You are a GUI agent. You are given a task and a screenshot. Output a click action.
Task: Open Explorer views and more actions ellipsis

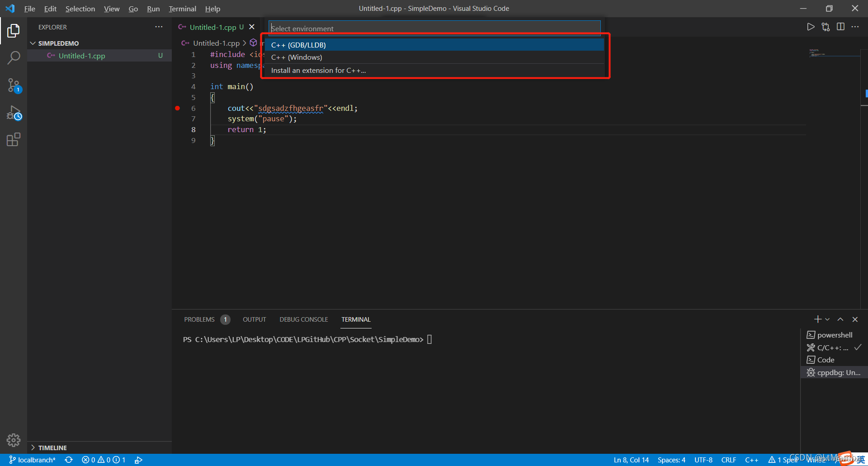pyautogui.click(x=159, y=27)
